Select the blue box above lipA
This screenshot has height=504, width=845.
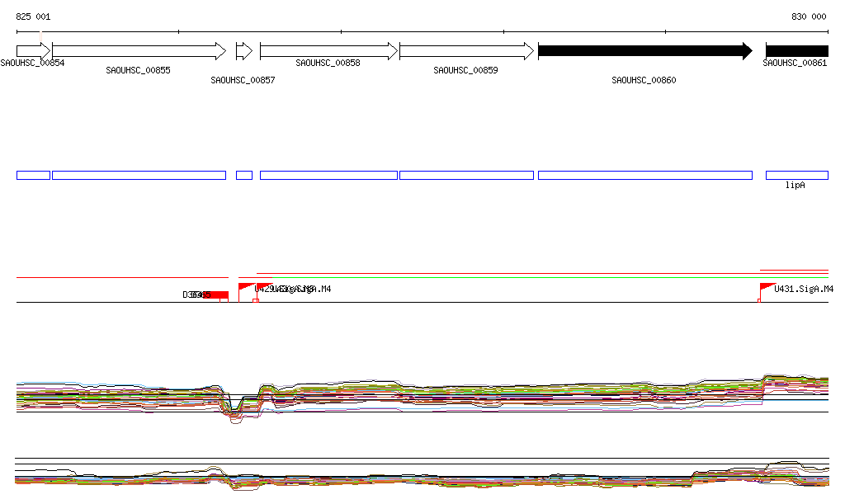point(796,175)
